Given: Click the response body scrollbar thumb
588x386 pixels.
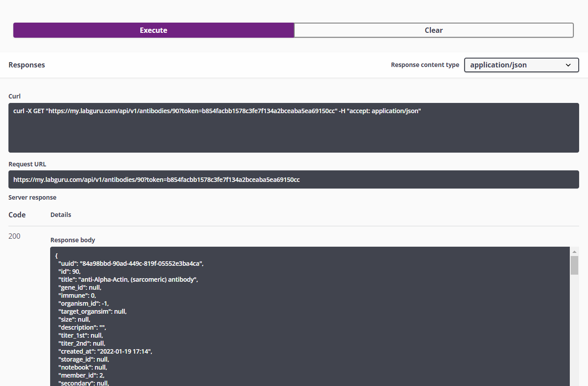Looking at the screenshot, I should 574,265.
